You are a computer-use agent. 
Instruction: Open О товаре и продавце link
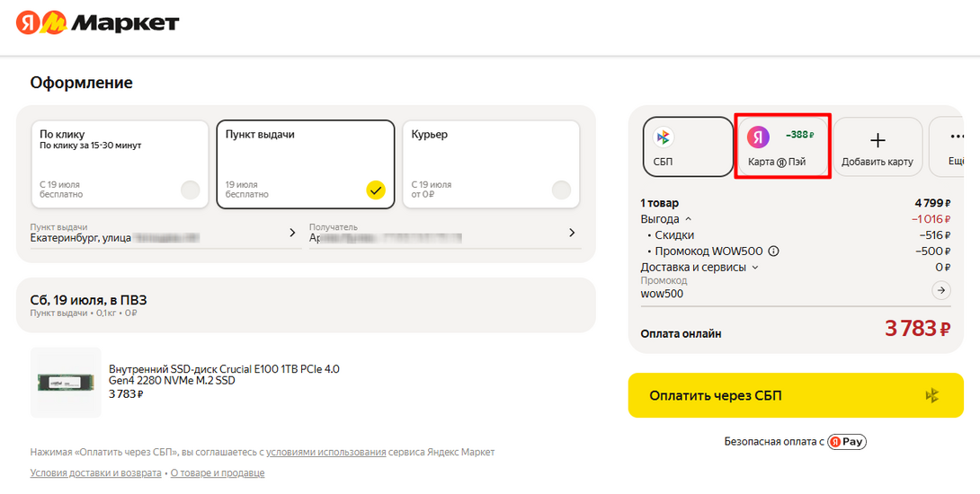218,472
